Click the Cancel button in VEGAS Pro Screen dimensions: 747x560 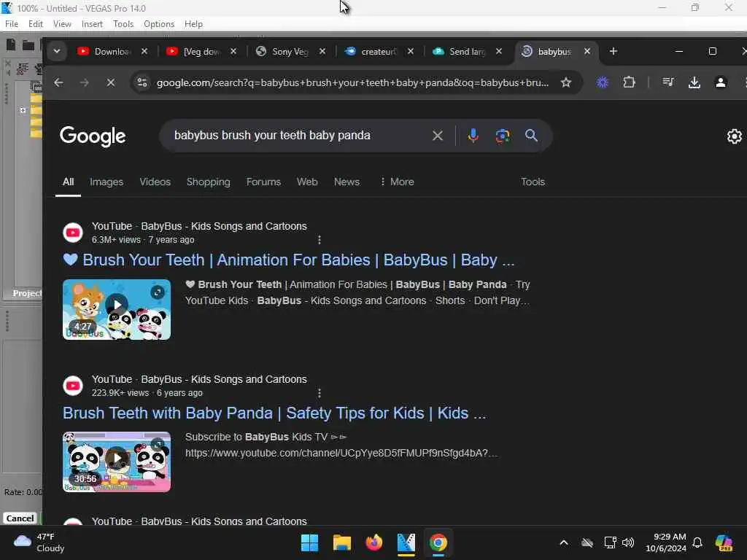(20, 518)
